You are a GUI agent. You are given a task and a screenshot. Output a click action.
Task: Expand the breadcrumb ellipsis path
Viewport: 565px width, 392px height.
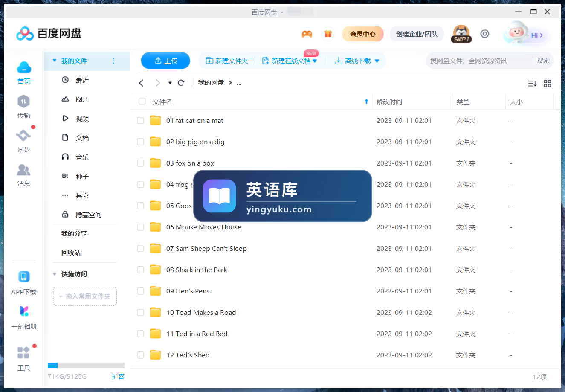point(239,83)
